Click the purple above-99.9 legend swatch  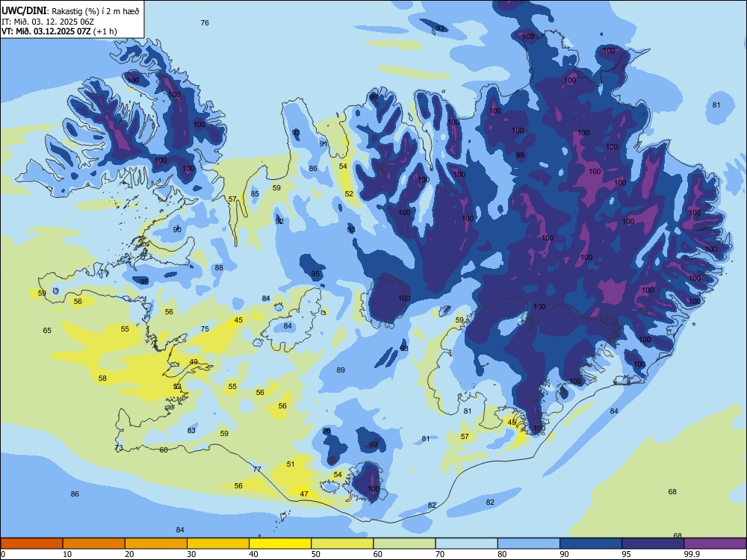(x=715, y=544)
